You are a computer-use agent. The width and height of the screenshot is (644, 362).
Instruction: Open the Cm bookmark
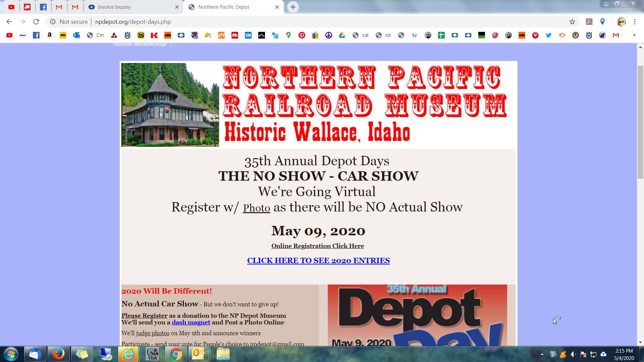(96, 35)
